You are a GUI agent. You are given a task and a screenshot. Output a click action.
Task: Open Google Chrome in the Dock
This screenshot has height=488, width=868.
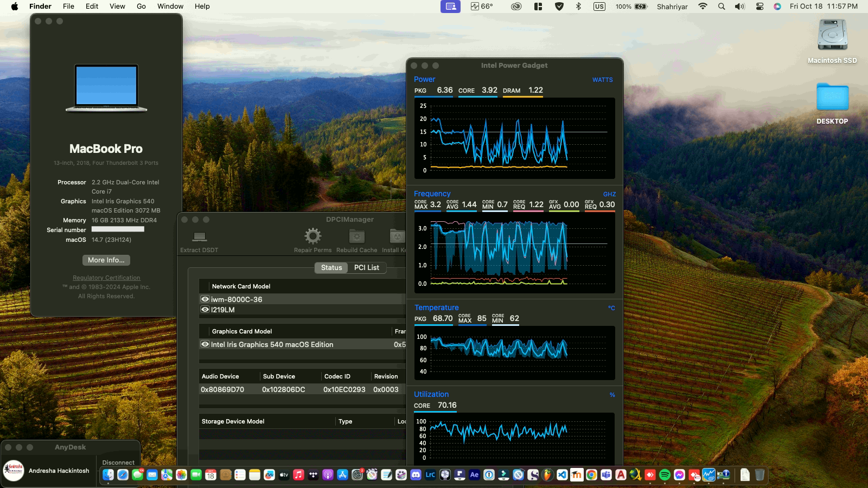pyautogui.click(x=591, y=474)
